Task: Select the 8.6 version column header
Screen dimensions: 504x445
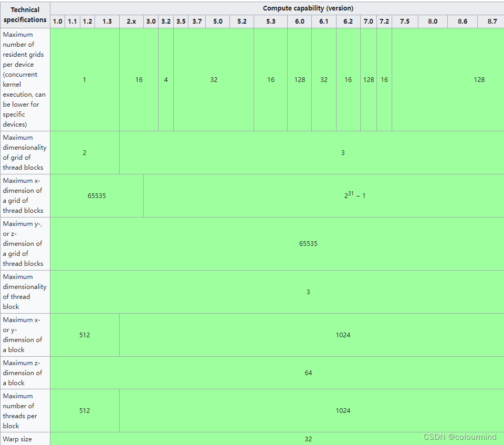Action: coord(463,22)
